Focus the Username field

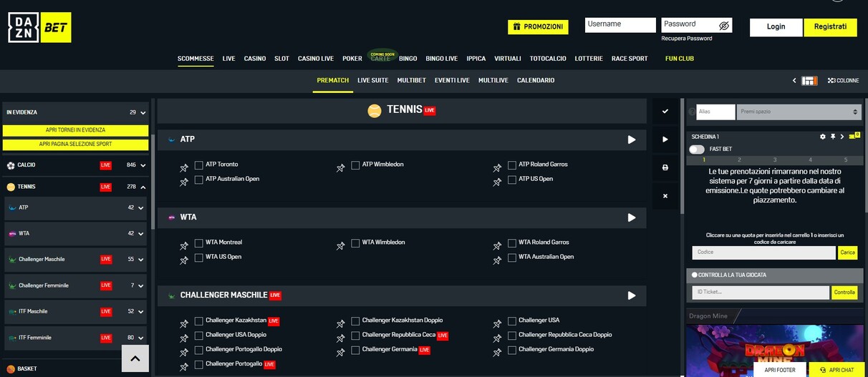(x=620, y=25)
